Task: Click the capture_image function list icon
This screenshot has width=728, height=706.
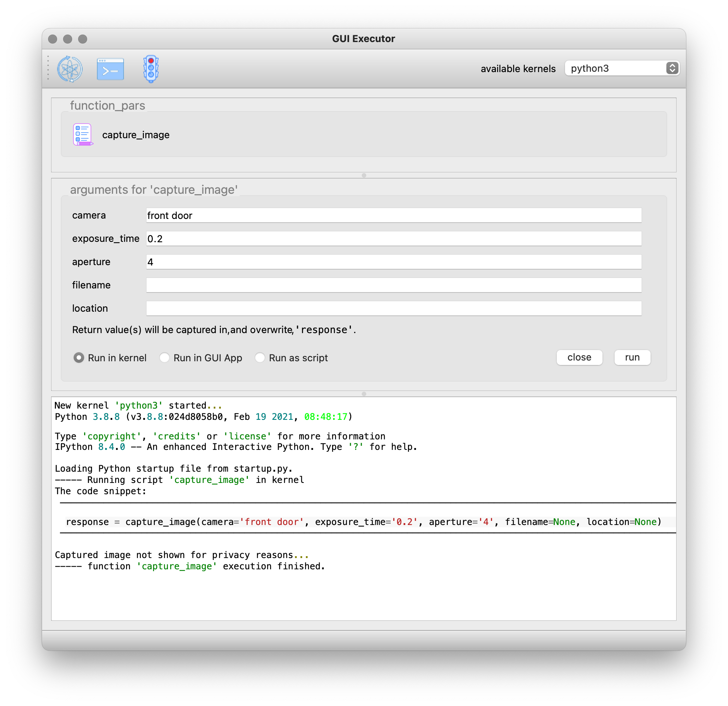Action: 82,134
